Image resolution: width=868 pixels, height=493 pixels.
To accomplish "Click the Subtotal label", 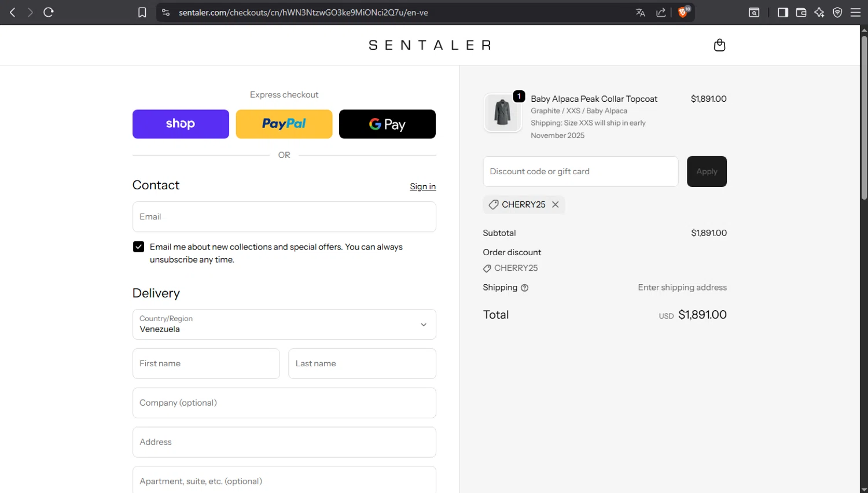I will click(x=499, y=233).
